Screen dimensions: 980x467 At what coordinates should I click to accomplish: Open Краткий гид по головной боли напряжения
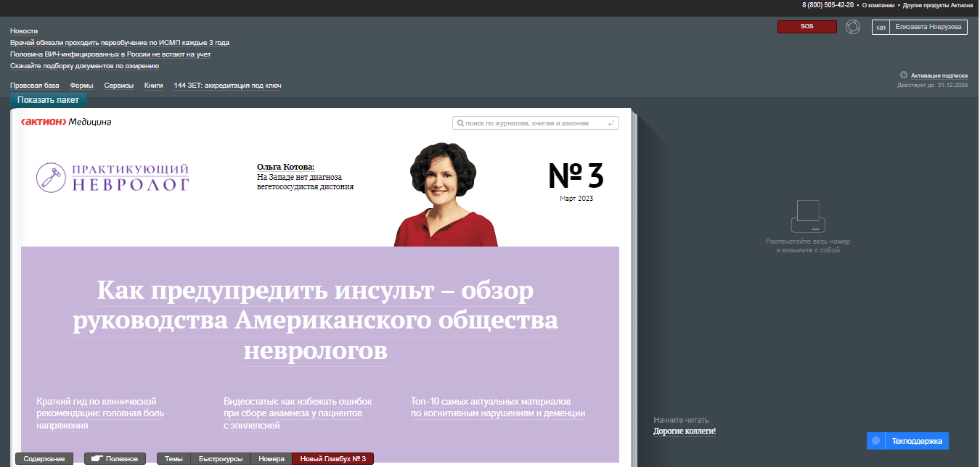(100, 413)
